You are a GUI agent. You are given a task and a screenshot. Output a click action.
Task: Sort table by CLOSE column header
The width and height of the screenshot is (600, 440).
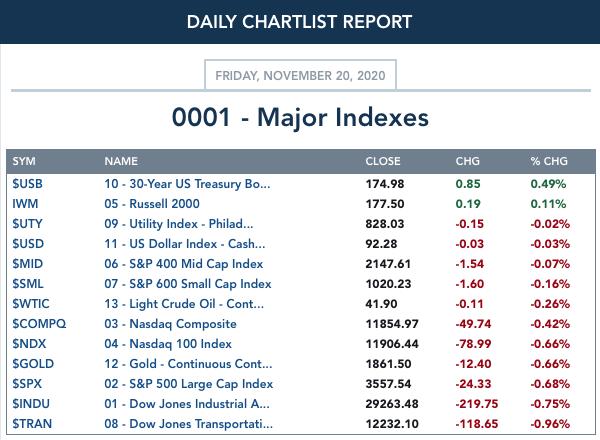383,161
